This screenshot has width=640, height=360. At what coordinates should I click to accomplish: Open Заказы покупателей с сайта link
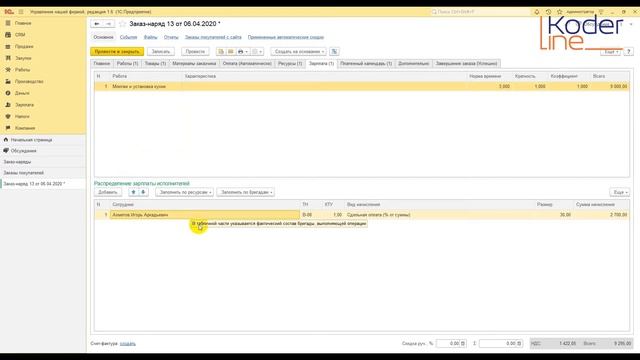coord(213,37)
